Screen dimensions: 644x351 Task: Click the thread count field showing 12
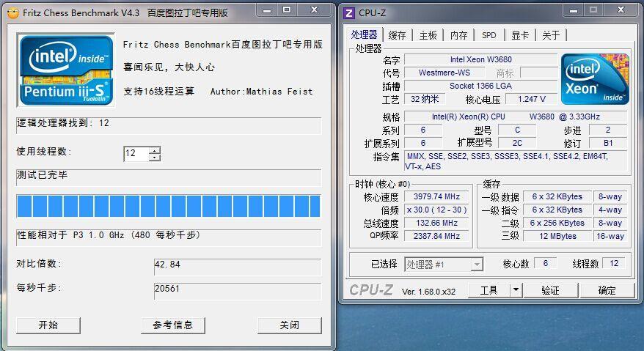click(136, 154)
